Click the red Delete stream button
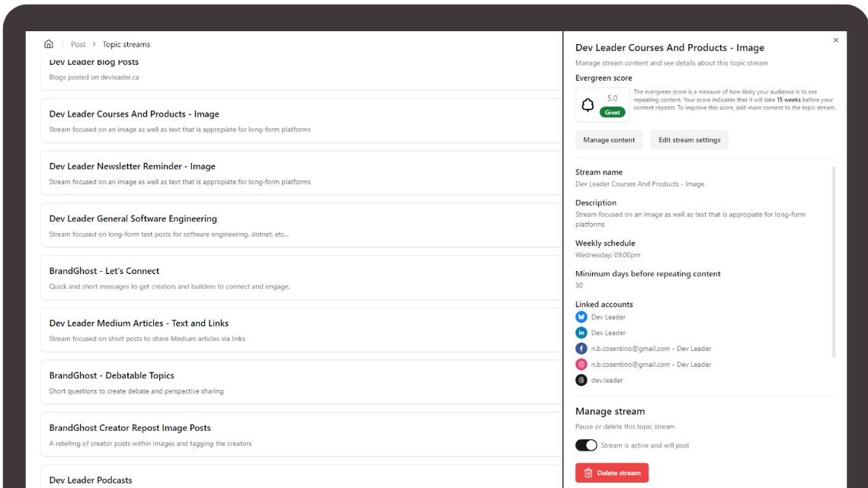868x488 pixels. 612,473
